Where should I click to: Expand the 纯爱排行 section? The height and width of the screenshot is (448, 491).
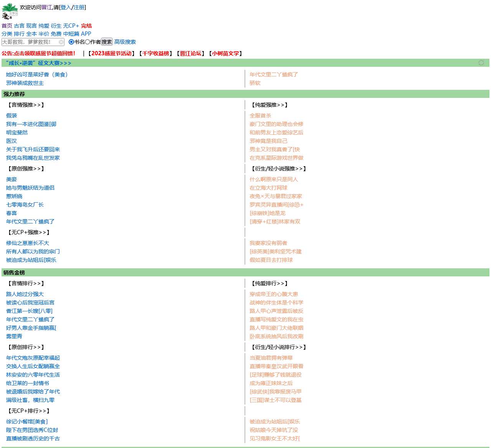pyautogui.click(x=270, y=283)
